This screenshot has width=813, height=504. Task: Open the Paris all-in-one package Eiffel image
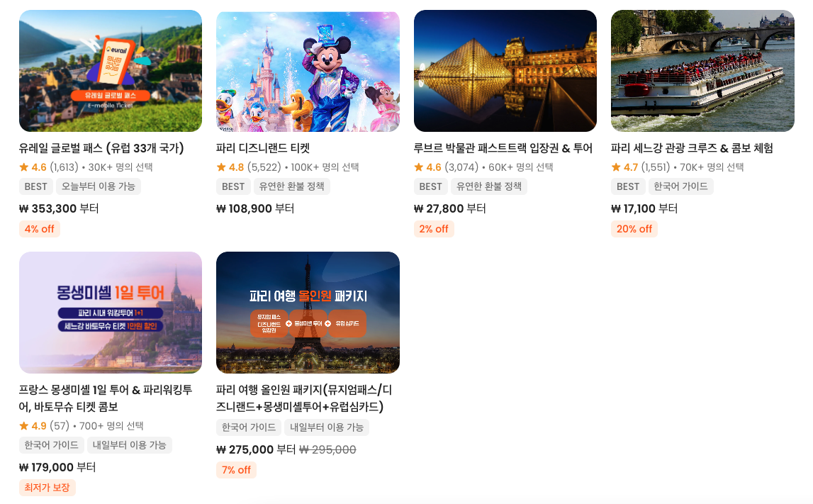(308, 313)
